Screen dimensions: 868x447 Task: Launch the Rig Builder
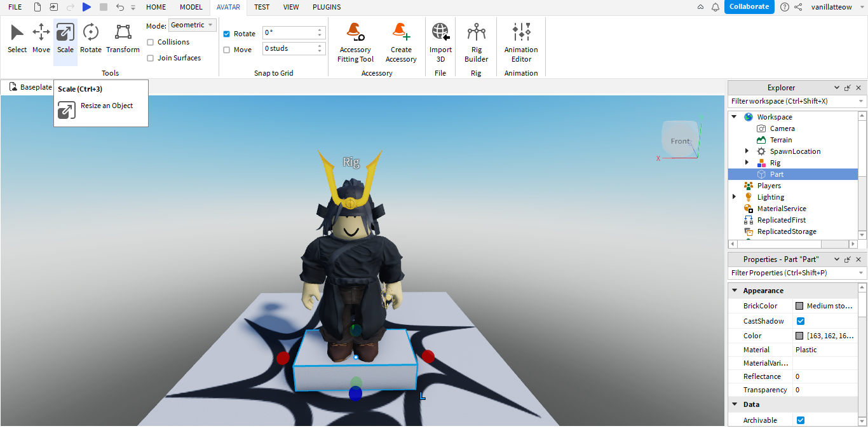pos(476,42)
